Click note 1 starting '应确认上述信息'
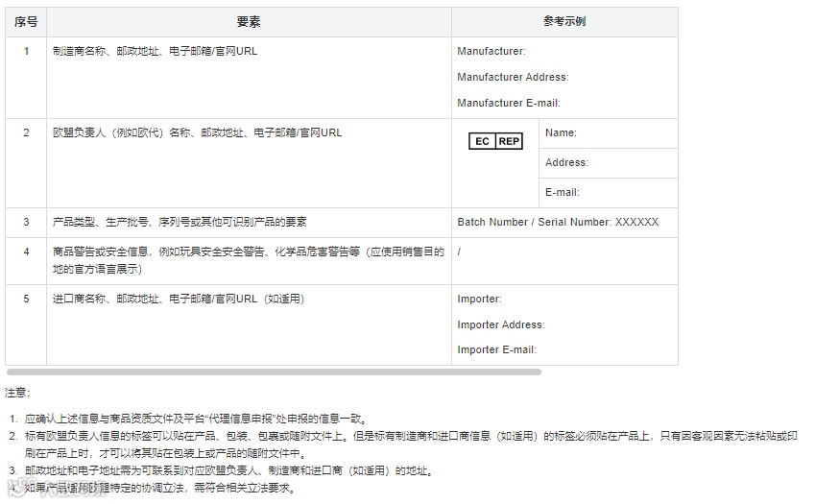 (197, 419)
